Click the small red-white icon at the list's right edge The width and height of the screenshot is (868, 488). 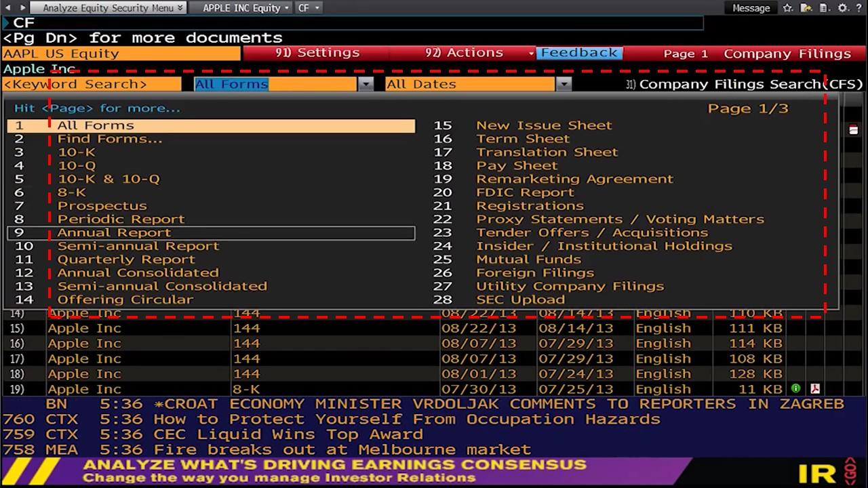[x=853, y=129]
